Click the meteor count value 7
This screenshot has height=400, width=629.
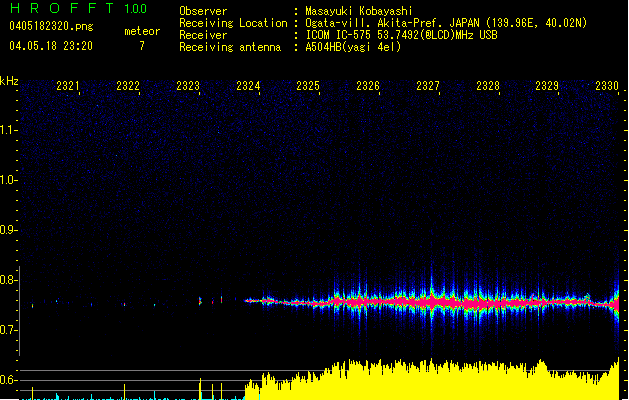[142, 46]
